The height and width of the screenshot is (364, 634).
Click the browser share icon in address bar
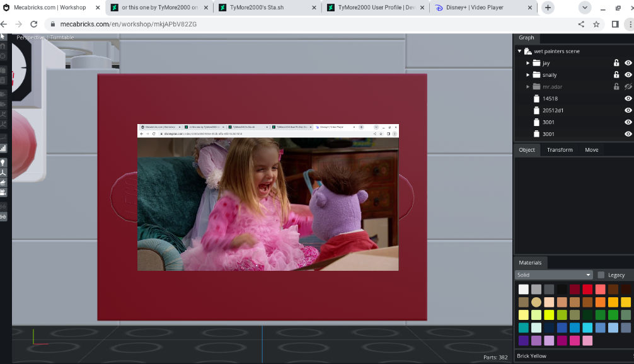pos(581,24)
